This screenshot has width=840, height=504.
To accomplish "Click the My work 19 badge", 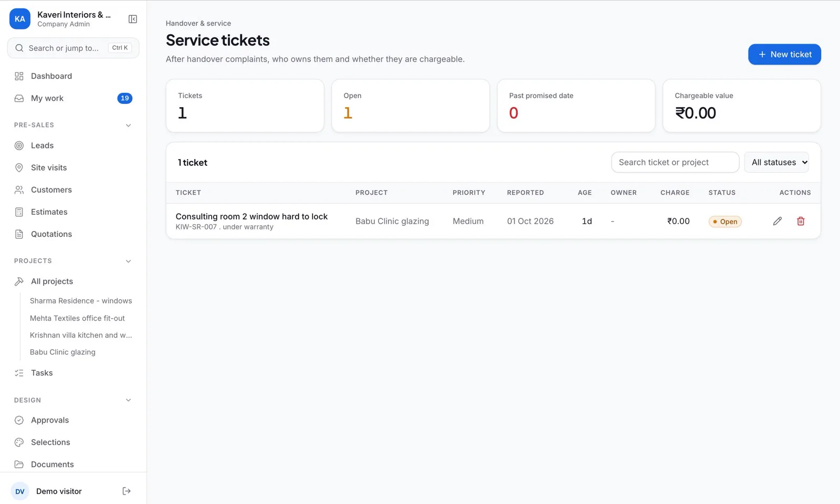I will [x=124, y=98].
